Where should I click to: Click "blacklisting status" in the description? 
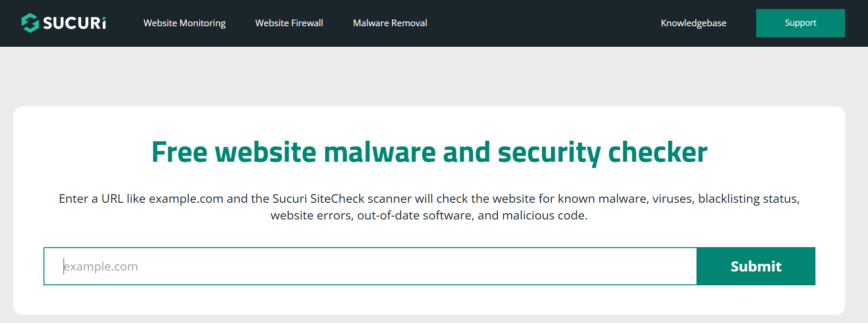748,198
